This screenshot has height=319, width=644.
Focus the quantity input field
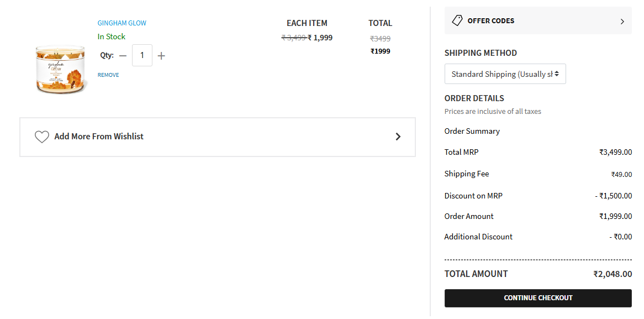pos(142,55)
